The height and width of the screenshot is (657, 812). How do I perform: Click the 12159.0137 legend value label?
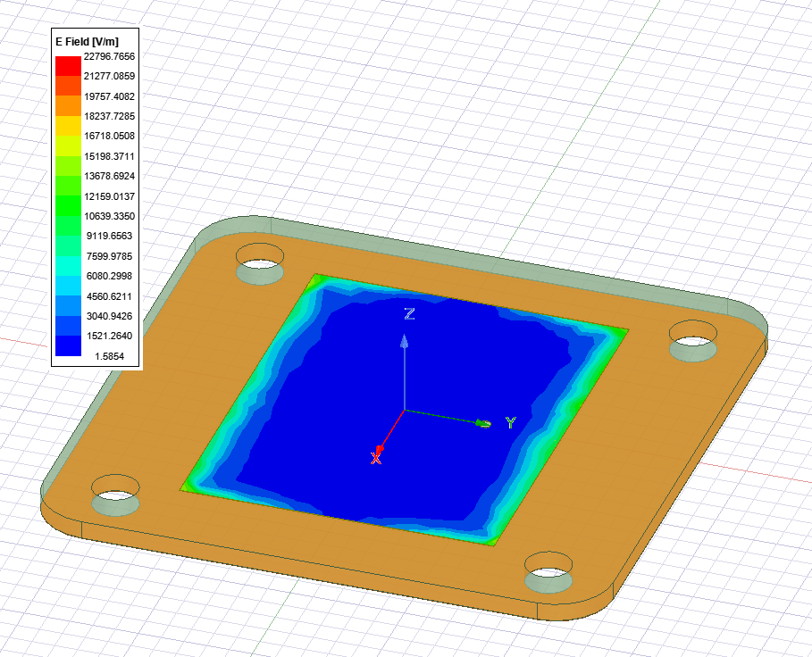tap(109, 196)
